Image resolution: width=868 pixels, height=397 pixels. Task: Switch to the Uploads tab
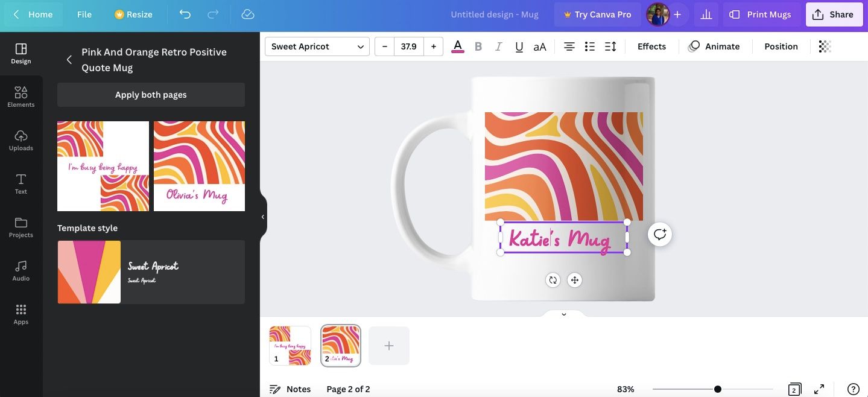(21, 140)
